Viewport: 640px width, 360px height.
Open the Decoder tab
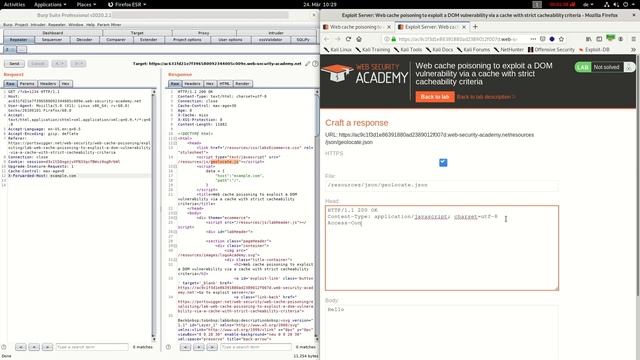84,40
